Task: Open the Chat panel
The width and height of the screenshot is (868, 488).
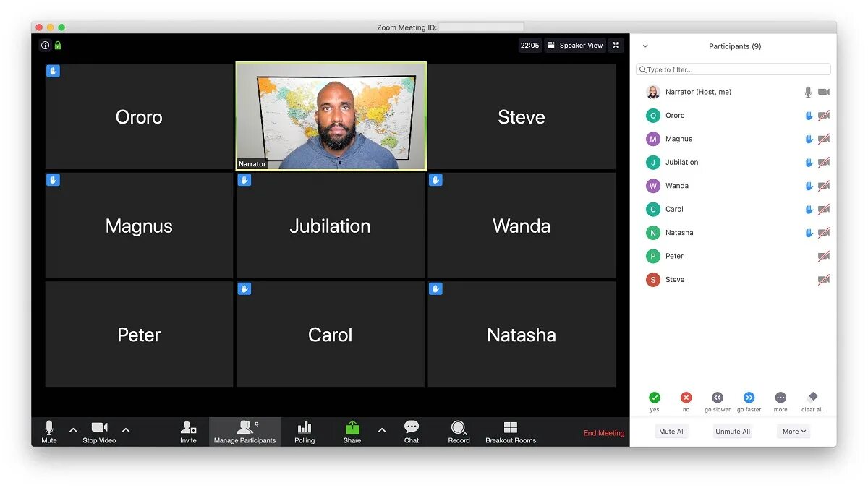Action: click(412, 432)
